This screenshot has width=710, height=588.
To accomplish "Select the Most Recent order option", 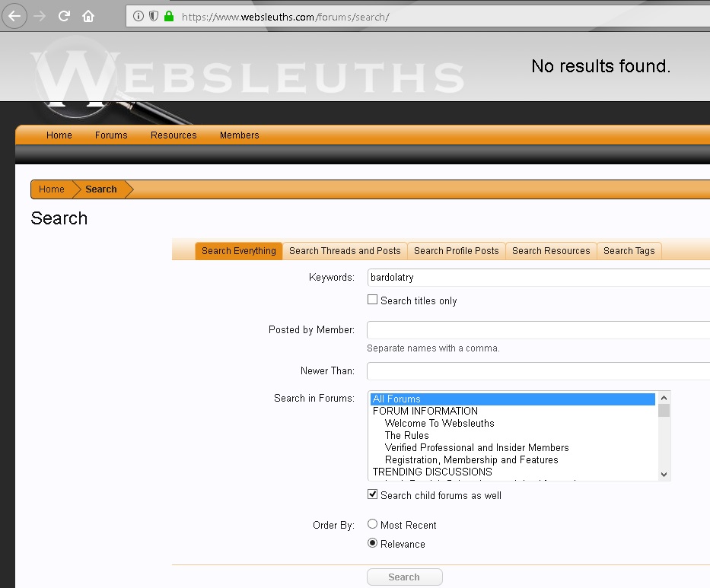I will click(373, 524).
